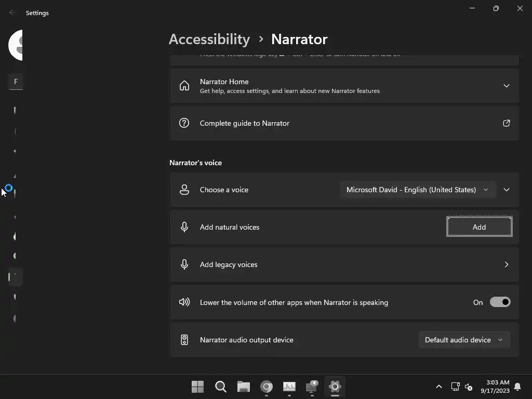Image resolution: width=532 pixels, height=399 pixels.
Task: Show hidden icons in system tray
Action: (438, 387)
